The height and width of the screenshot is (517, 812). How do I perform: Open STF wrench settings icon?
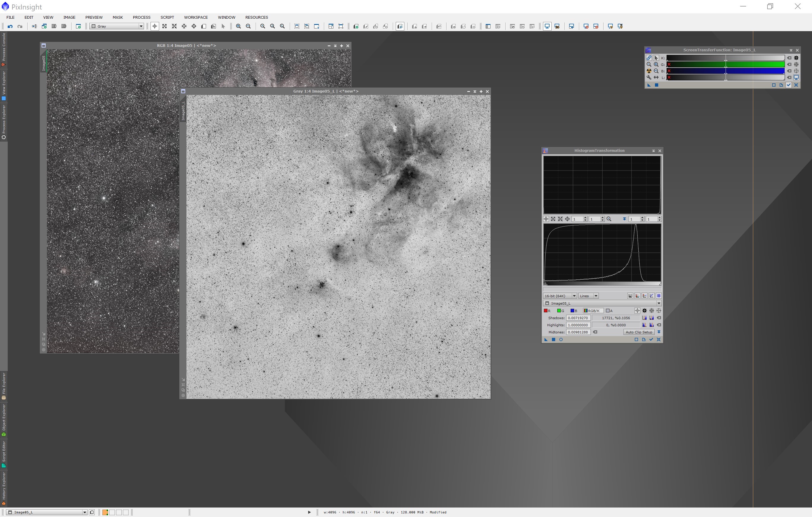point(649,77)
